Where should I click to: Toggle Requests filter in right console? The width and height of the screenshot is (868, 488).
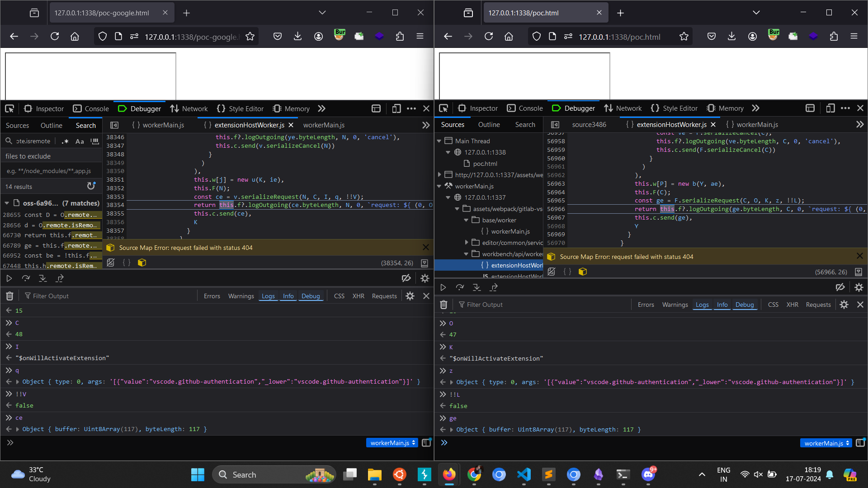point(818,305)
